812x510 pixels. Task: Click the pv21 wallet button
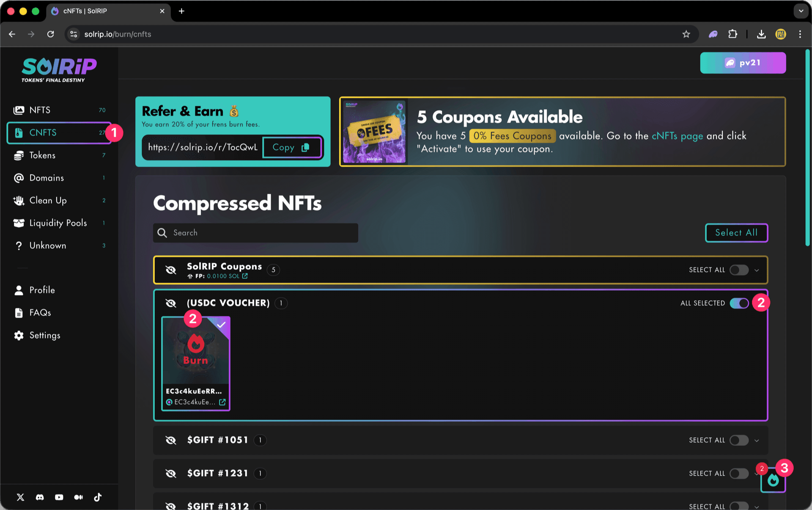[743, 63]
